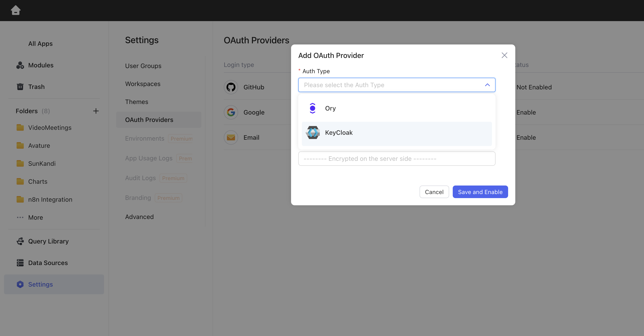644x336 pixels.
Task: Click the GitHub provider logo
Action: tap(231, 87)
